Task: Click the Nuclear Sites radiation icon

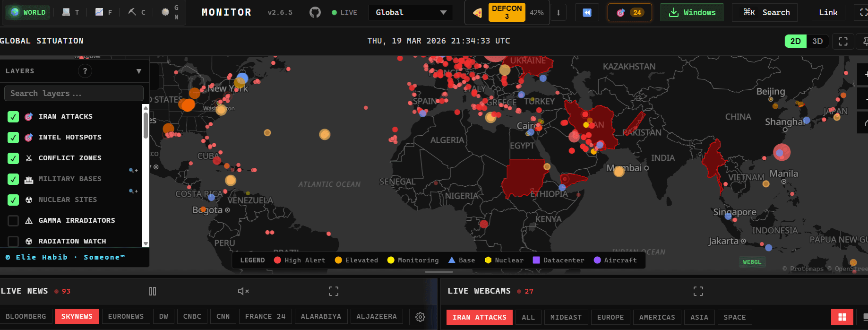Action: (29, 200)
